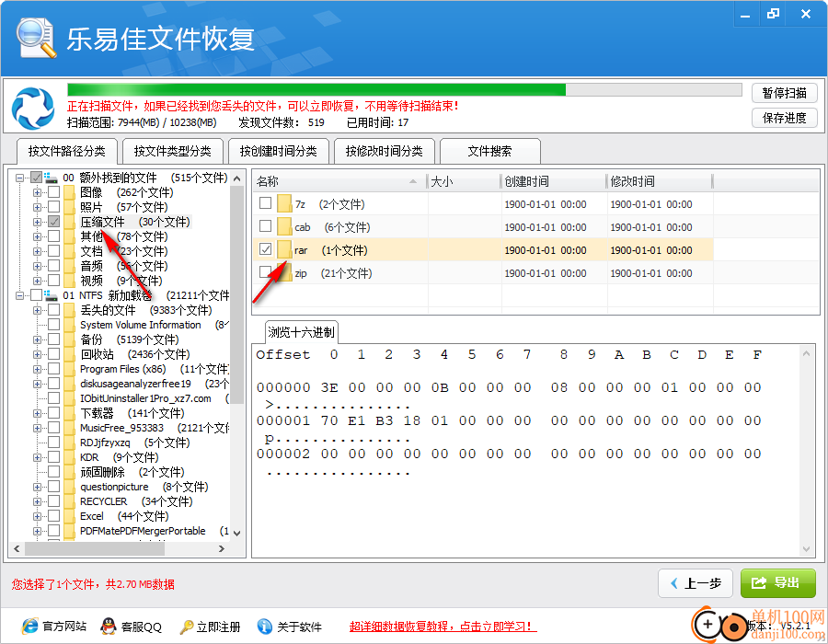Viewport: 828px width, 644px height.
Task: Click the 暂停扫描 button
Action: [x=784, y=93]
